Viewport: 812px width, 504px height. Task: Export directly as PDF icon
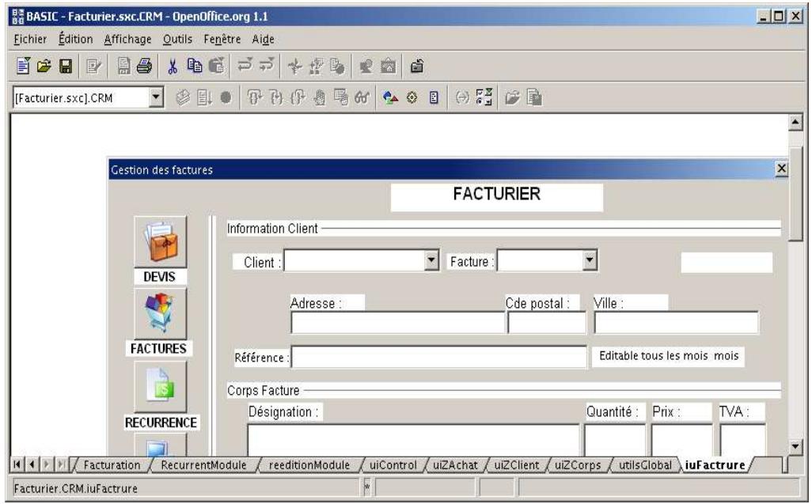[123, 66]
